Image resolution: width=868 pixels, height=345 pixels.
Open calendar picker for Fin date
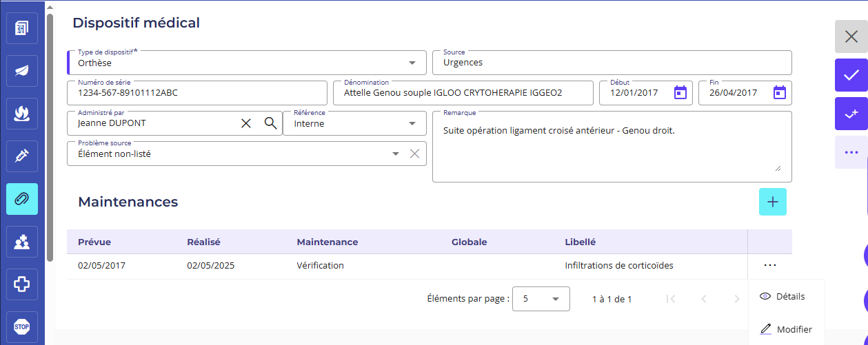[779, 92]
